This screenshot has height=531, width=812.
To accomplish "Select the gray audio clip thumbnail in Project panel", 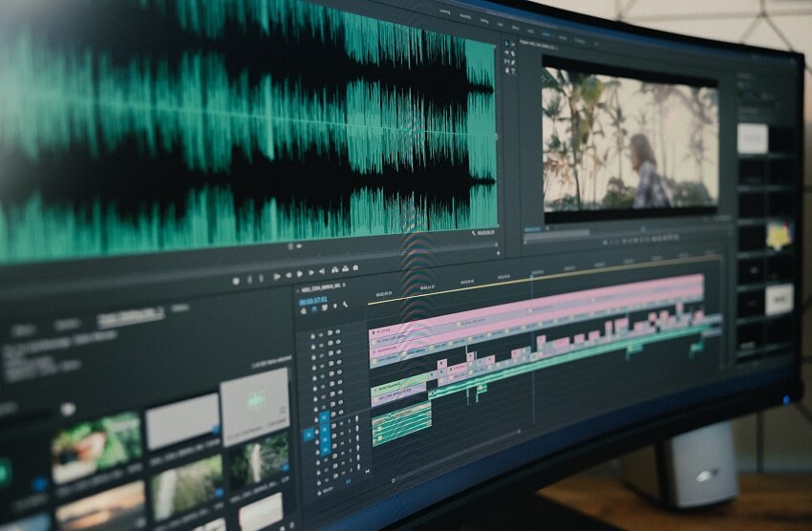I will click(255, 406).
